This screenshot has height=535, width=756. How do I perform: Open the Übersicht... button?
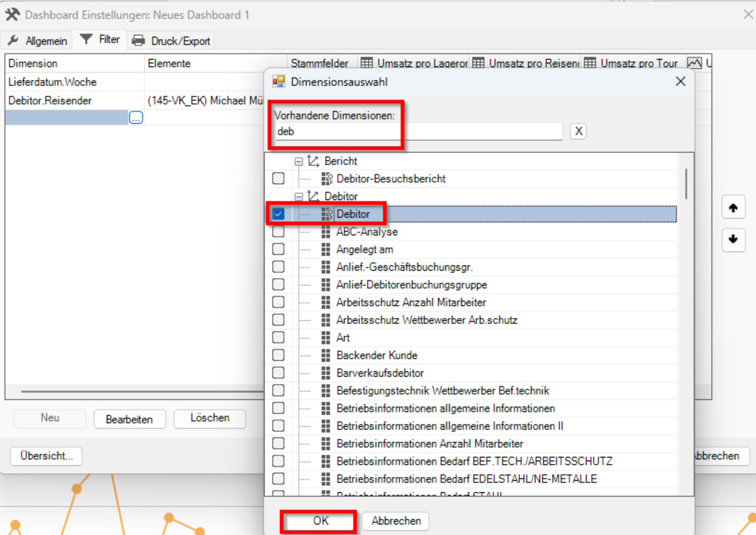pos(46,456)
